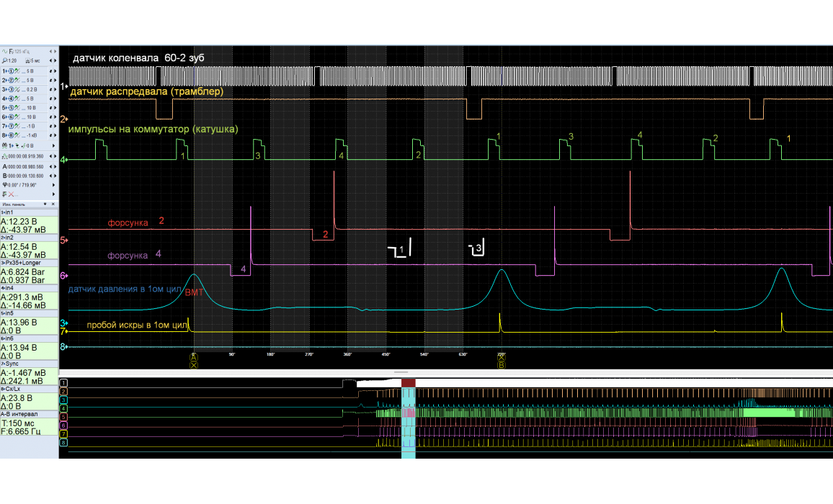Click the phase angle 0.00°/719.96° icon

5,184
